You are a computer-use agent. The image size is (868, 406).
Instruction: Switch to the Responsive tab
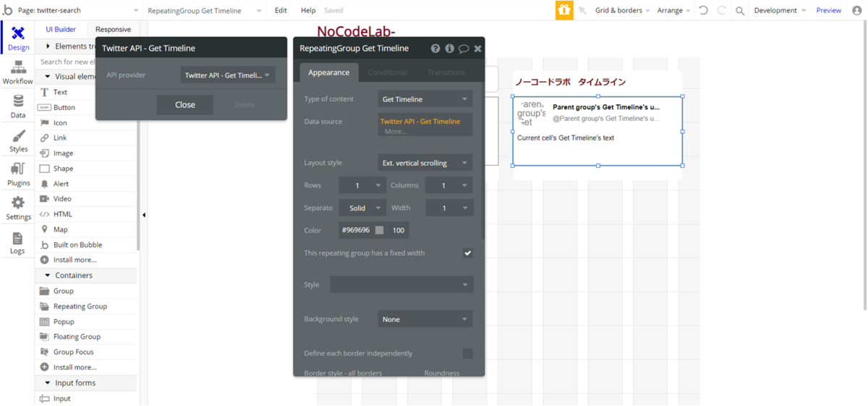pyautogui.click(x=113, y=30)
